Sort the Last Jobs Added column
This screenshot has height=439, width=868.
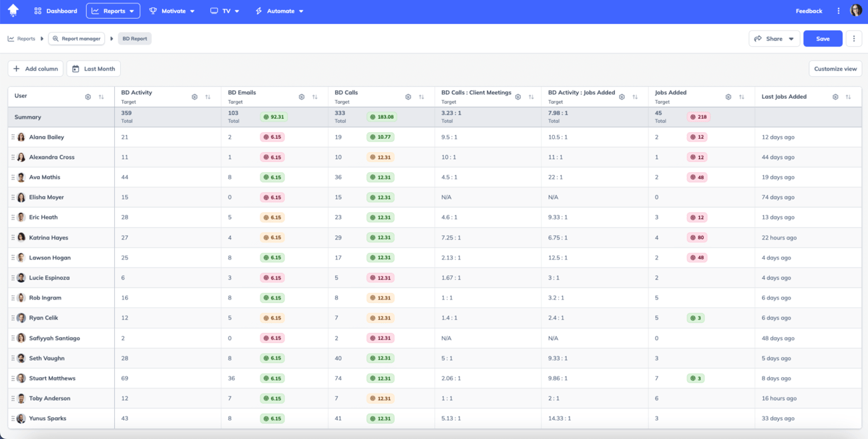(x=847, y=96)
